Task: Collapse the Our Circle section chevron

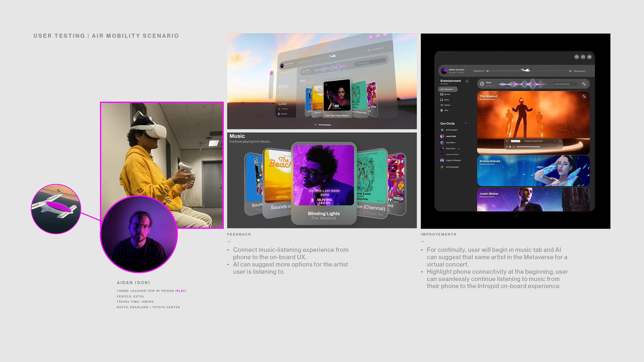Action: tap(466, 123)
